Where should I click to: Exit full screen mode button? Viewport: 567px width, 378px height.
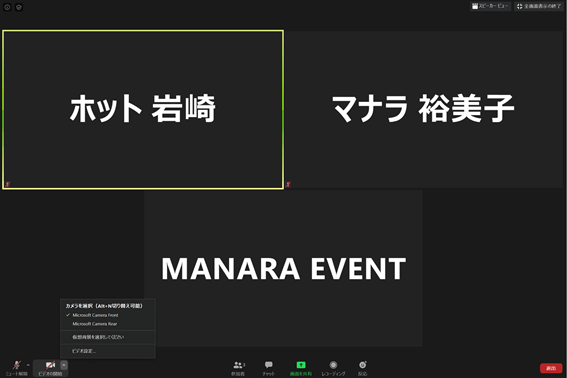tap(539, 6)
